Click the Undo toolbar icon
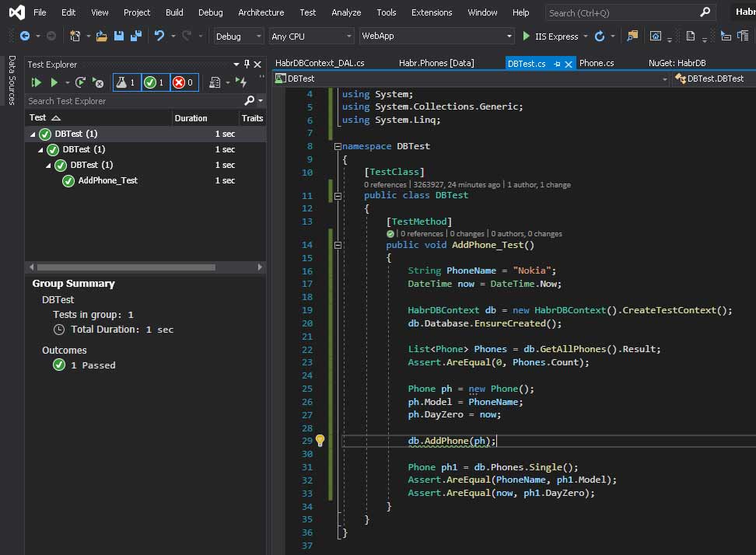 [159, 37]
